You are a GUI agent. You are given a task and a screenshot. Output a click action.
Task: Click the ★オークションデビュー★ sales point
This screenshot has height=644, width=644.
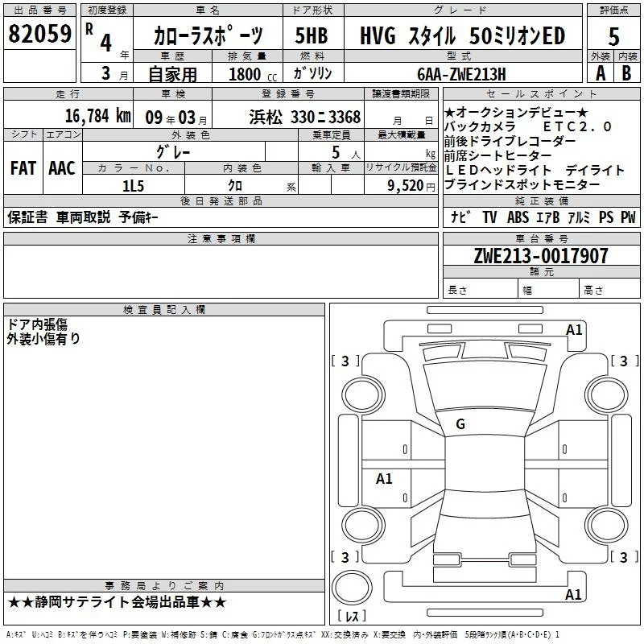[516, 112]
